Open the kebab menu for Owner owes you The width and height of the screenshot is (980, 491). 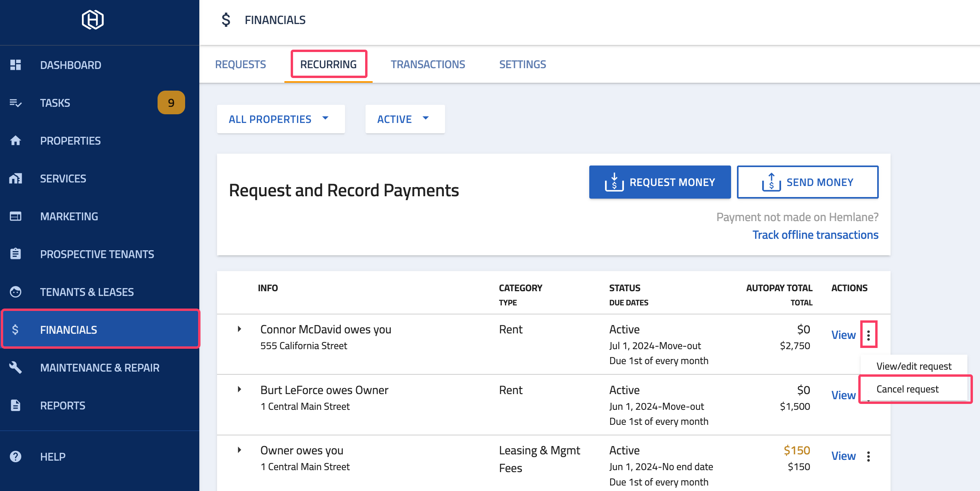coord(868,456)
